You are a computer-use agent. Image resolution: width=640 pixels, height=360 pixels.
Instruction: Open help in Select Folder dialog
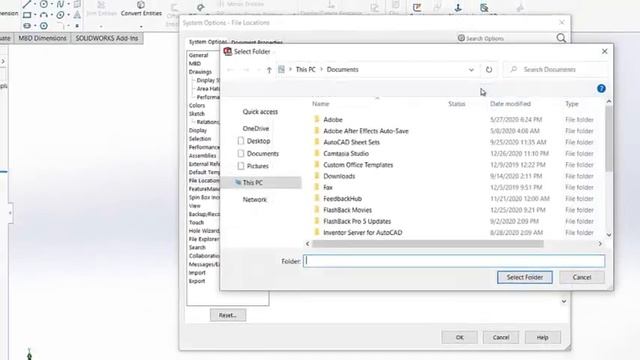(601, 89)
